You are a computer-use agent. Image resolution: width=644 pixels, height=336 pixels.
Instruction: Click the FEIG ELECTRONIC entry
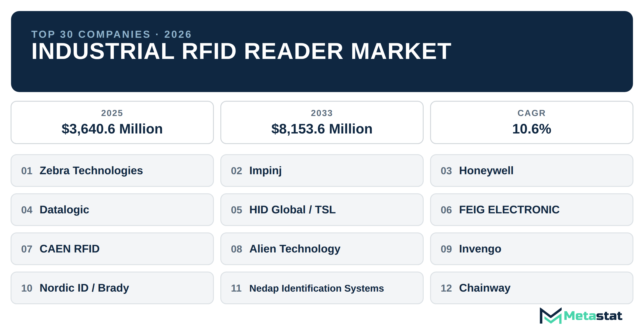532,210
